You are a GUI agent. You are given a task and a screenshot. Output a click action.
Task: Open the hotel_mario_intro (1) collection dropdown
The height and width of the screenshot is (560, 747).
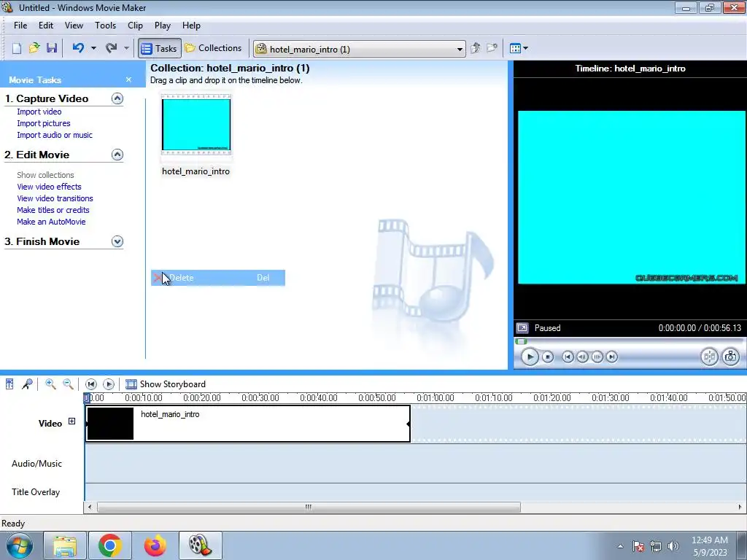pyautogui.click(x=359, y=49)
